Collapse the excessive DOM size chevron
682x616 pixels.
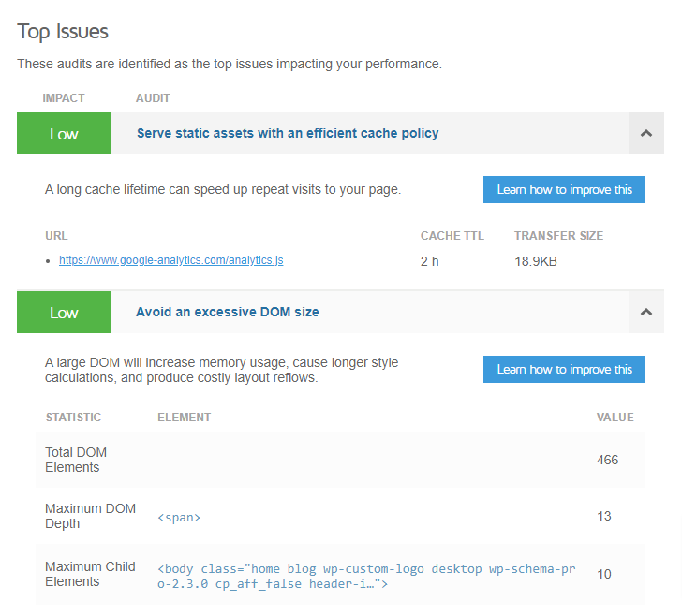click(x=645, y=313)
